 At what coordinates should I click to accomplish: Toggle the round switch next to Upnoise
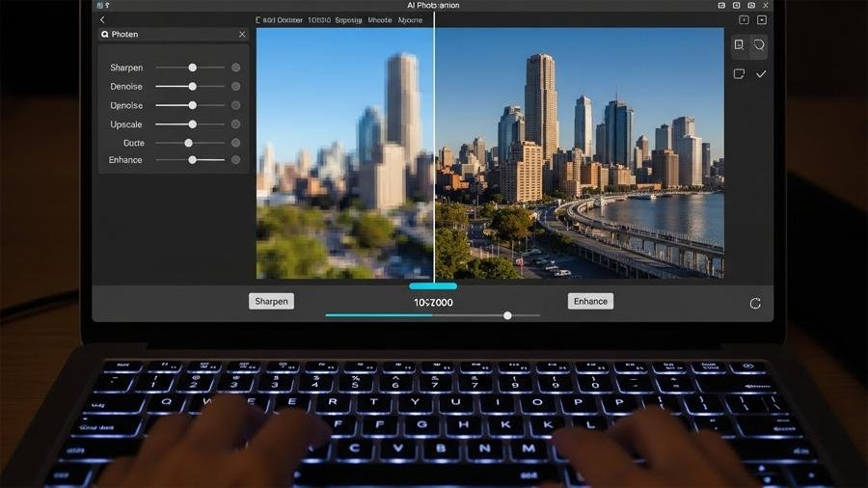click(x=236, y=105)
